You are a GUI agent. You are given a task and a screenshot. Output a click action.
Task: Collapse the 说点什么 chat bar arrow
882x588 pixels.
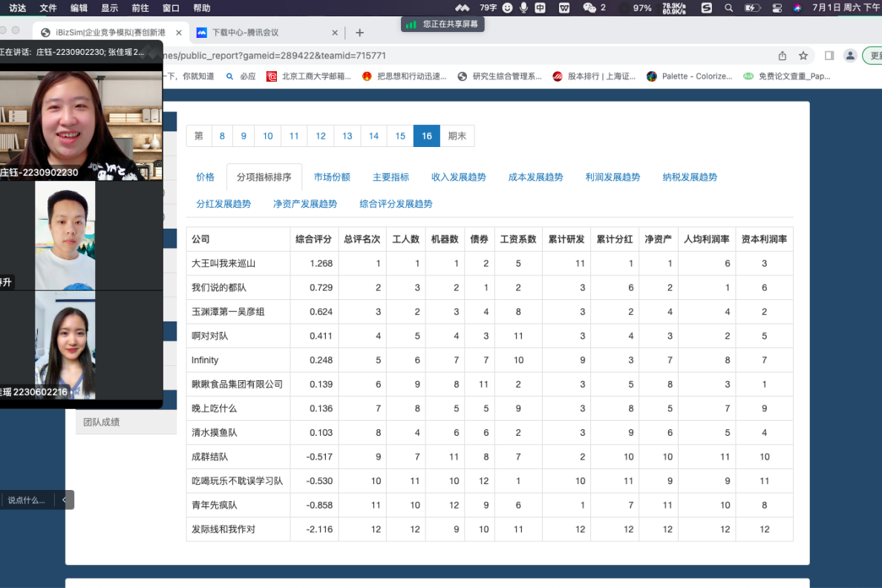(x=65, y=500)
